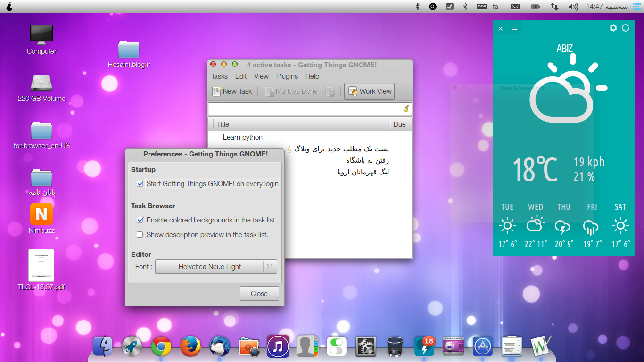This screenshot has height=362, width=644.
Task: Open the Nimbuzz desktop shortcut
Action: tap(41, 214)
